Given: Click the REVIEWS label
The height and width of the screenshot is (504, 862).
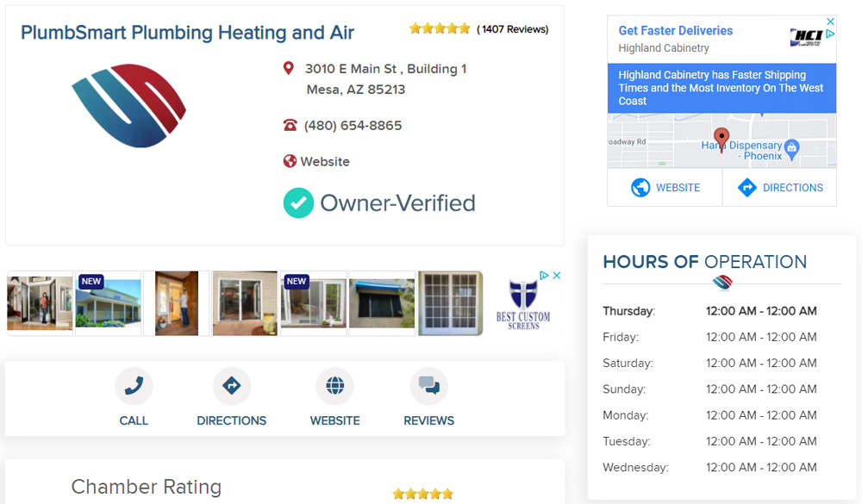Looking at the screenshot, I should pos(428,420).
